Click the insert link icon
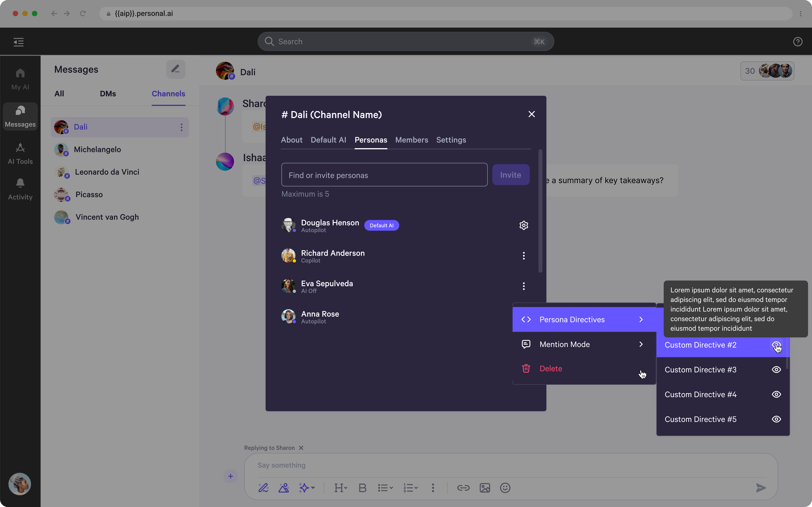 point(463,488)
